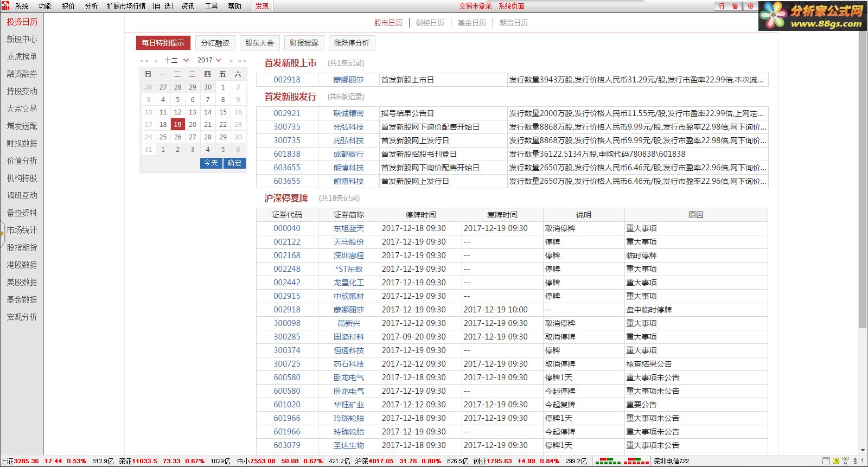Open the 扩展市场行情 menu
This screenshot has height=467, width=868.
[x=126, y=6]
